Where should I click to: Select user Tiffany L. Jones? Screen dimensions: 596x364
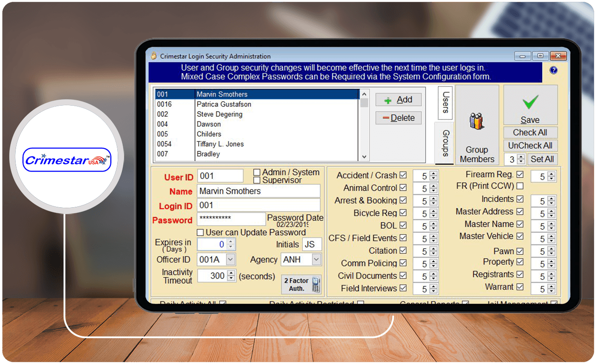click(x=257, y=144)
